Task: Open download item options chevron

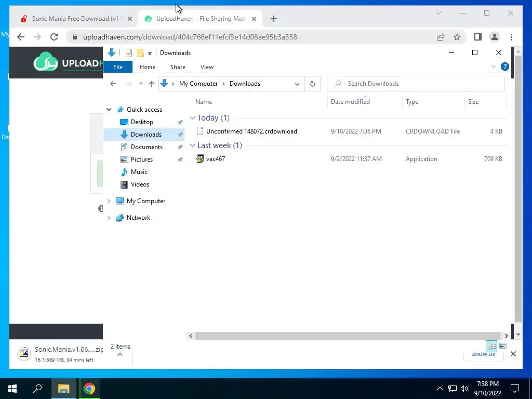Action: click(x=120, y=354)
